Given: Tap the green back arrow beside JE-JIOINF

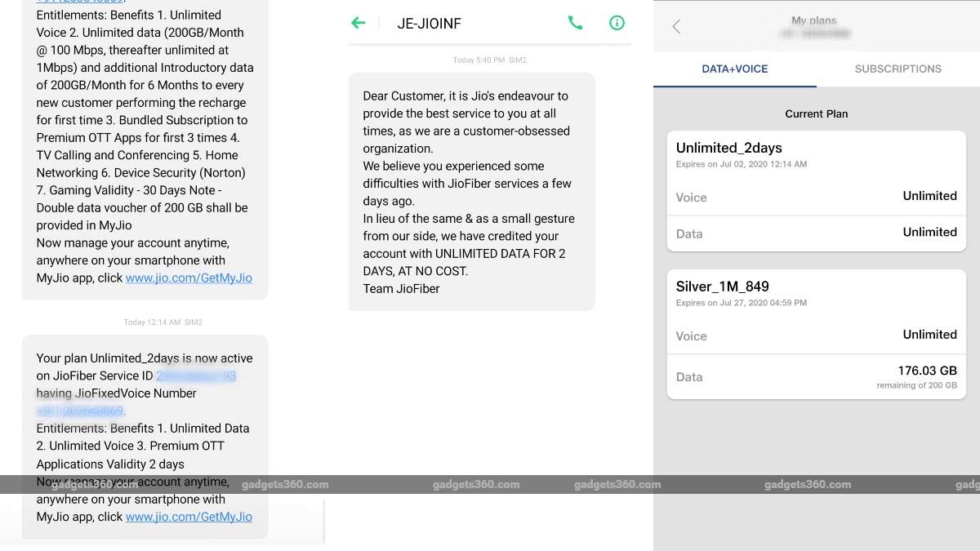Looking at the screenshot, I should click(359, 23).
